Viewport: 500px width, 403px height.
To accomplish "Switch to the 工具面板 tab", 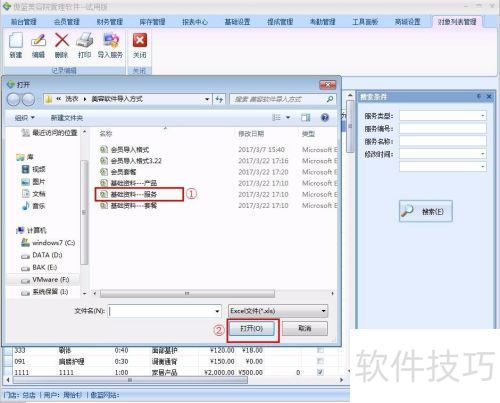I will click(x=365, y=22).
